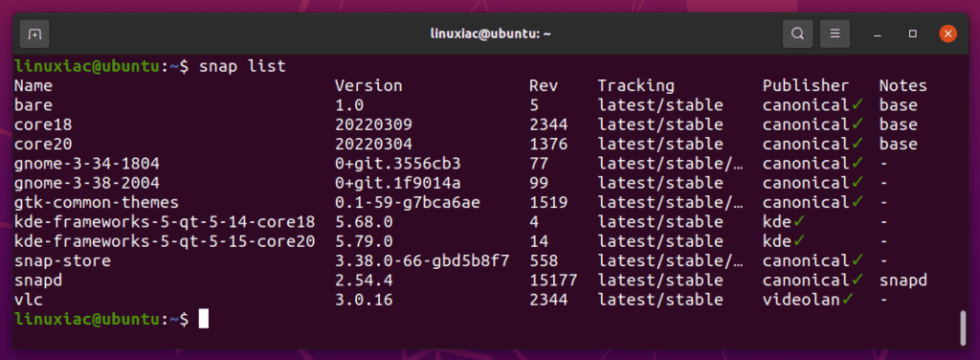This screenshot has height=360, width=980.
Task: Click the Publisher column header
Action: point(806,85)
